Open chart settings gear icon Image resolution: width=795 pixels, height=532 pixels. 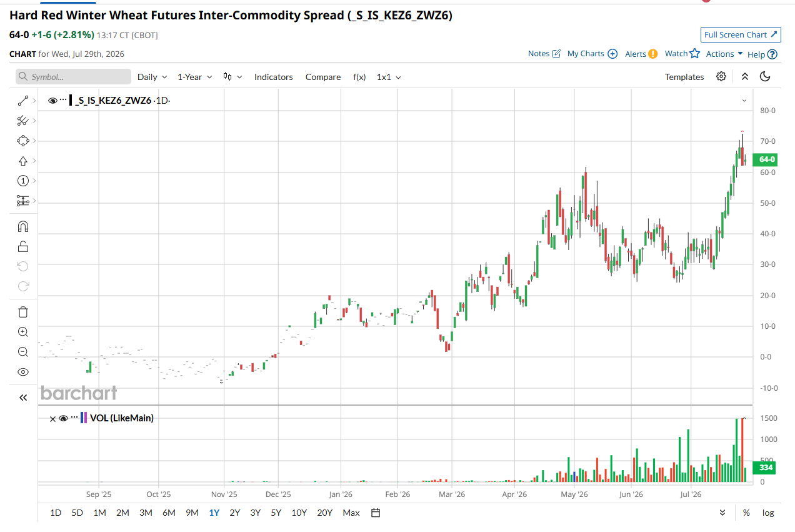[721, 76]
